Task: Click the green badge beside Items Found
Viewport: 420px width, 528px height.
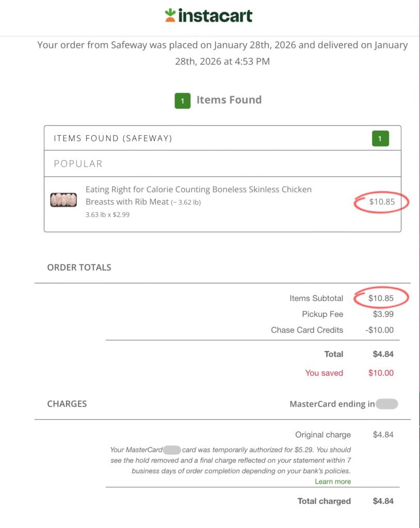Action: point(182,101)
